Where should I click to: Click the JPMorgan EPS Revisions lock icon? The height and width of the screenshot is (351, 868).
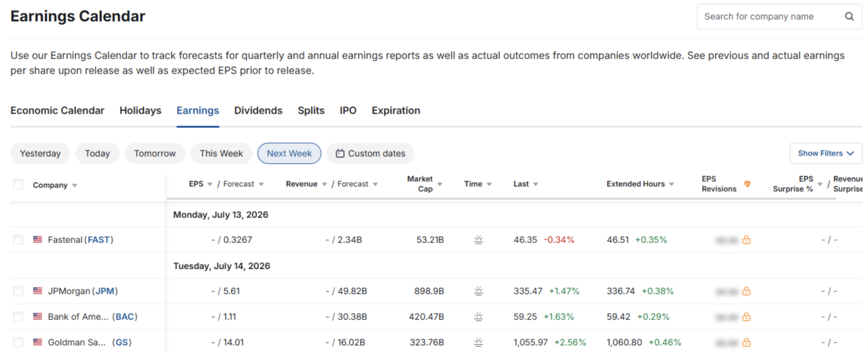pyautogui.click(x=746, y=291)
